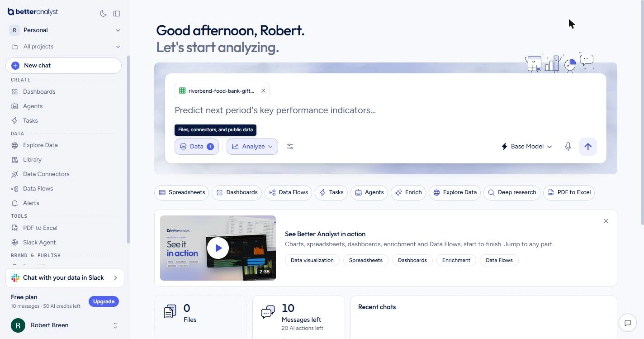
Task: Click the Agents chip icon
Action: [358, 192]
